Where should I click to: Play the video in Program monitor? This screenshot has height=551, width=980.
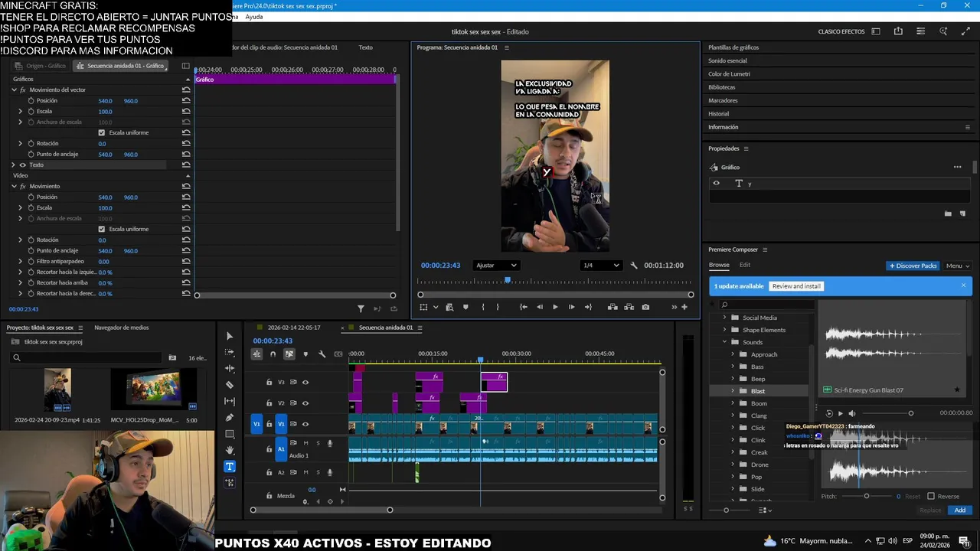pyautogui.click(x=555, y=307)
